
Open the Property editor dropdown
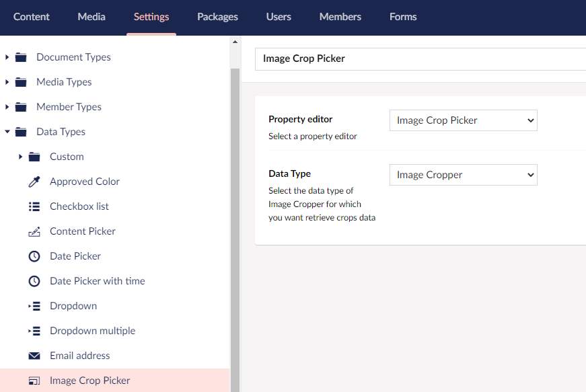463,120
